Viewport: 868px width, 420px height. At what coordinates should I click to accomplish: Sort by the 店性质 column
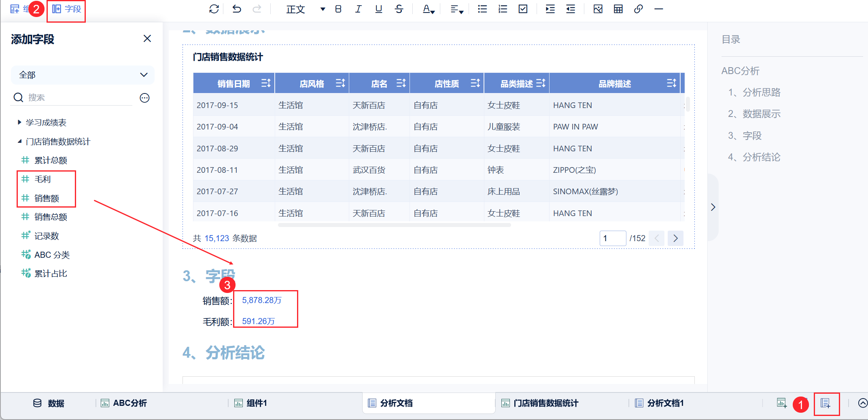475,83
